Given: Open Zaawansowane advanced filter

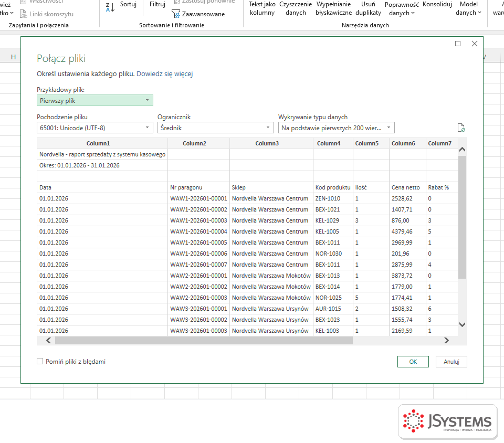Looking at the screenshot, I should (198, 14).
